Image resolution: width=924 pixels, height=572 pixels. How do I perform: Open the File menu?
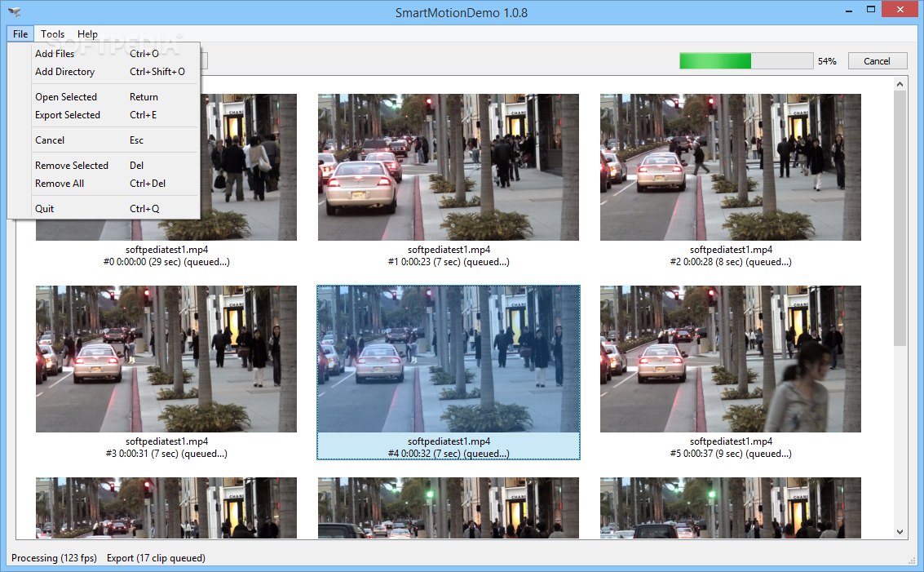tap(20, 33)
